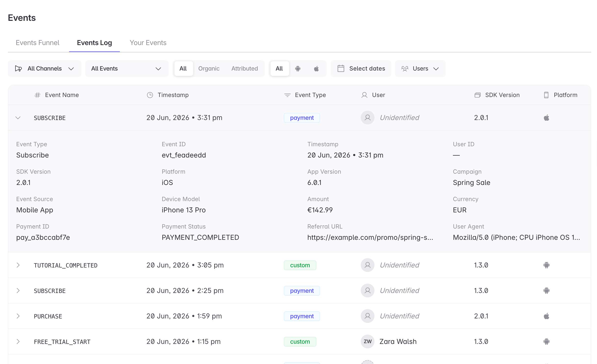Screen dimensions: 597x364
Task: Filter events by Android platform icon
Action: tap(298, 69)
